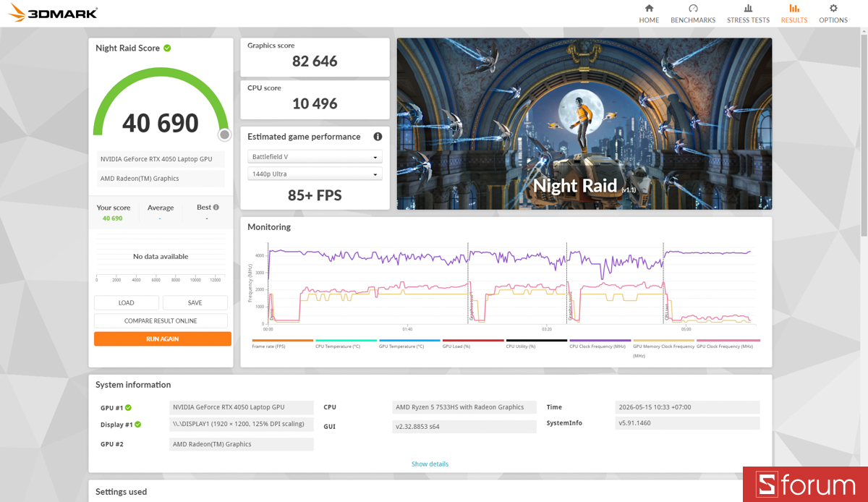Click the green check beside Display #1

click(x=137, y=425)
